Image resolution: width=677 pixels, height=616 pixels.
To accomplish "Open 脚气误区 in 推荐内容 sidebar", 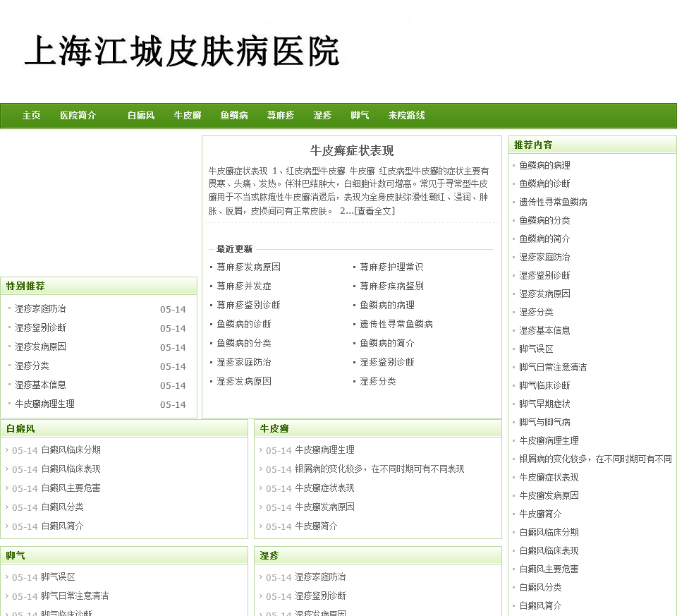I will pyautogui.click(x=536, y=349).
